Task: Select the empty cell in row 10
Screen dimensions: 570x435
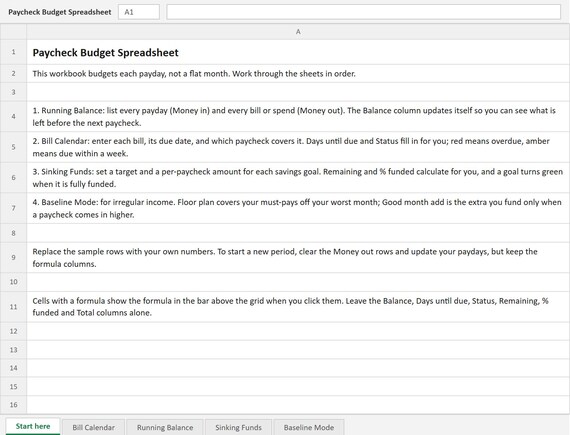Action: [298, 282]
